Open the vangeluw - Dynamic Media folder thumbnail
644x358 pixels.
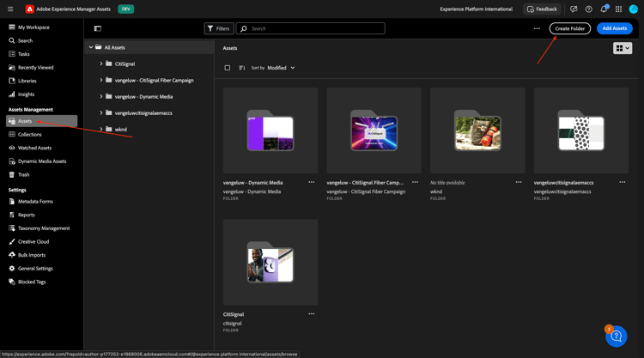(x=270, y=131)
